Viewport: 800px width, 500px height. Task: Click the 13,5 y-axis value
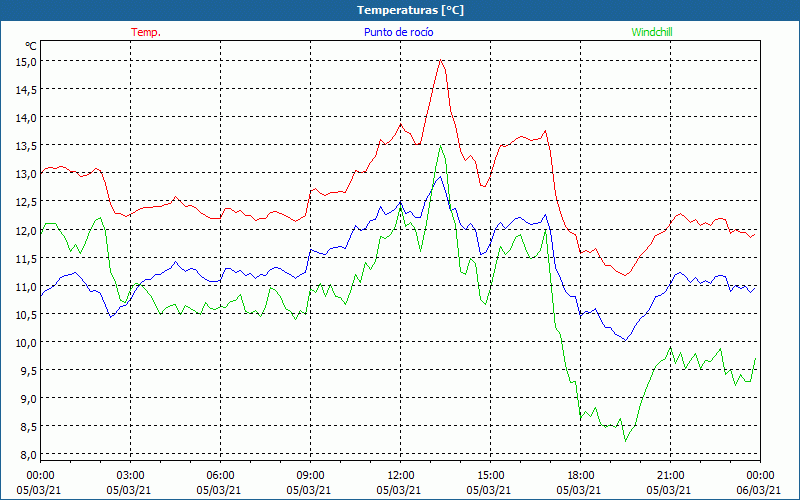click(x=27, y=146)
